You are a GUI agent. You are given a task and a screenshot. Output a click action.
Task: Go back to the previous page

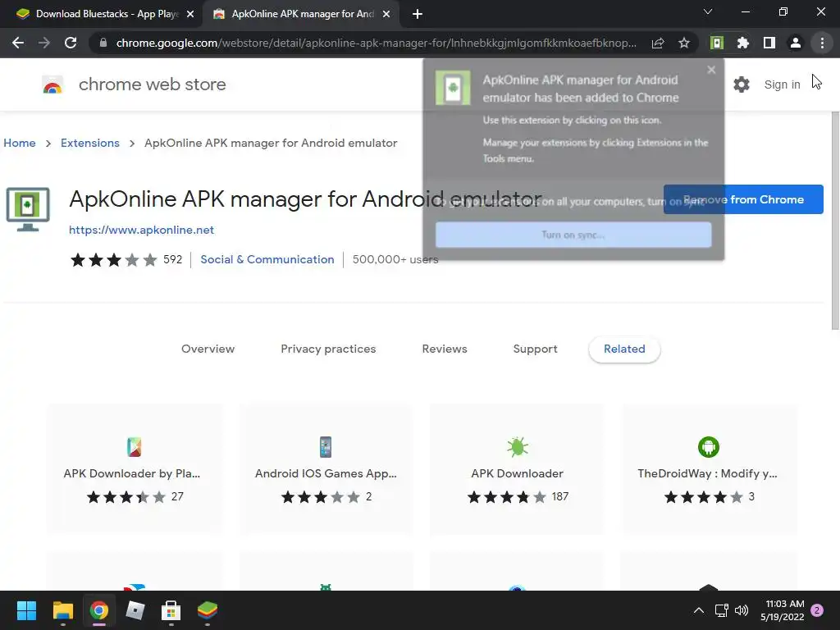18,43
